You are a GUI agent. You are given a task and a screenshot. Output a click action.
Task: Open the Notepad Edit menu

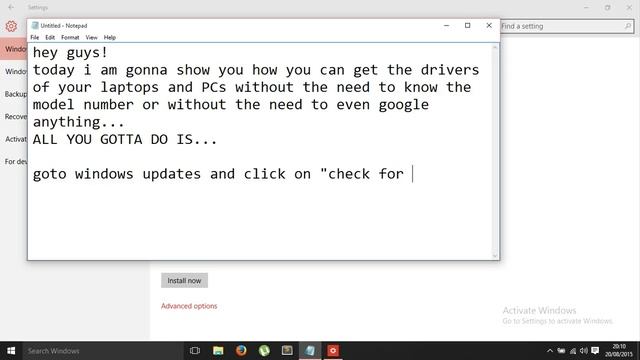click(x=50, y=38)
